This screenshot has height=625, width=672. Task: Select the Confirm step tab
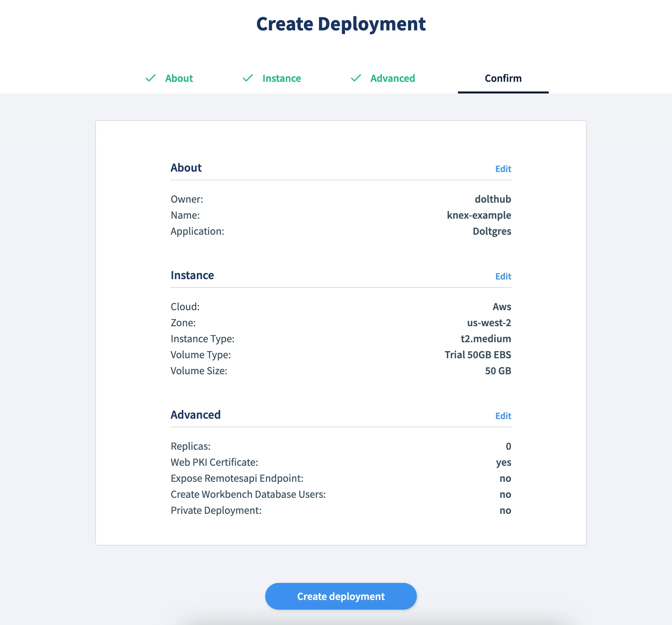(503, 78)
